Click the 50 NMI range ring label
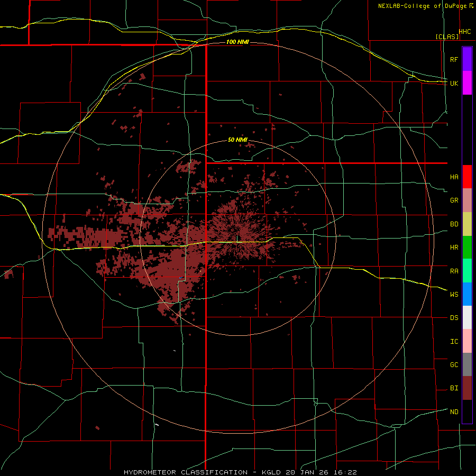476x476 pixels. point(237,140)
